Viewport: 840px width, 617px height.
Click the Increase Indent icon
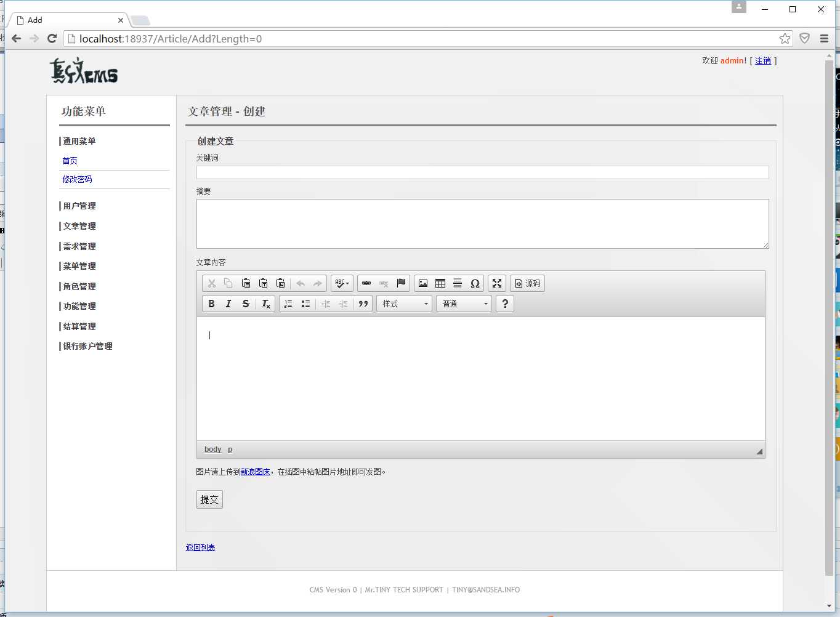pyautogui.click(x=343, y=304)
